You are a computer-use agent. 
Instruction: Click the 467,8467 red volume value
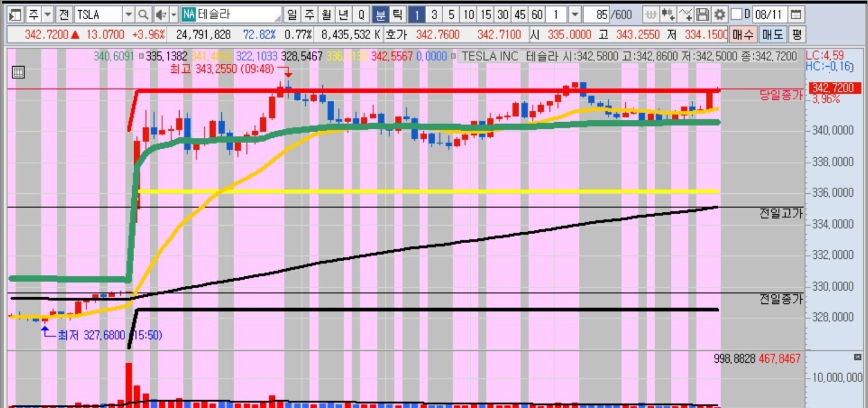coord(780,359)
